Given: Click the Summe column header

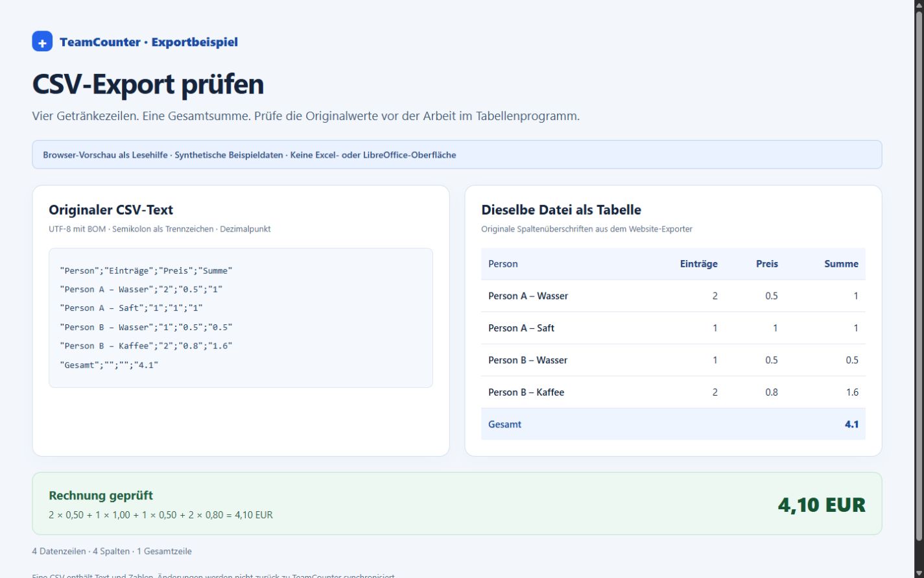Looking at the screenshot, I should [x=841, y=263].
